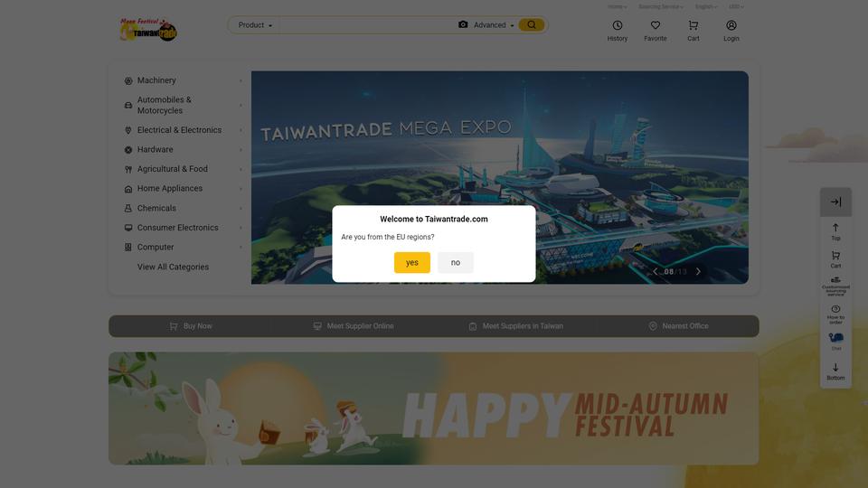The width and height of the screenshot is (868, 488).
Task: Open the header Cart icon
Action: [x=693, y=25]
